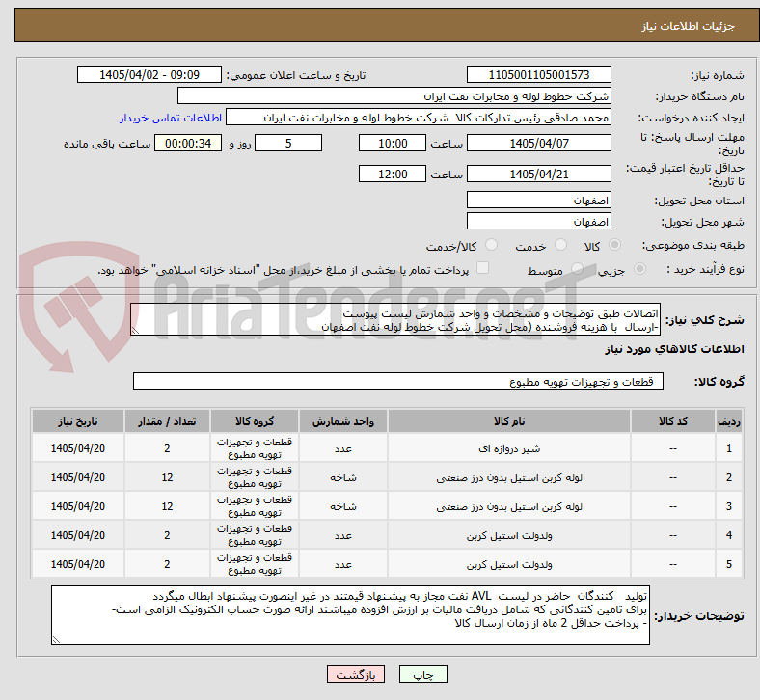Click the price validity time 12:00
Viewport: 760px width, 700px height.
coord(393,174)
